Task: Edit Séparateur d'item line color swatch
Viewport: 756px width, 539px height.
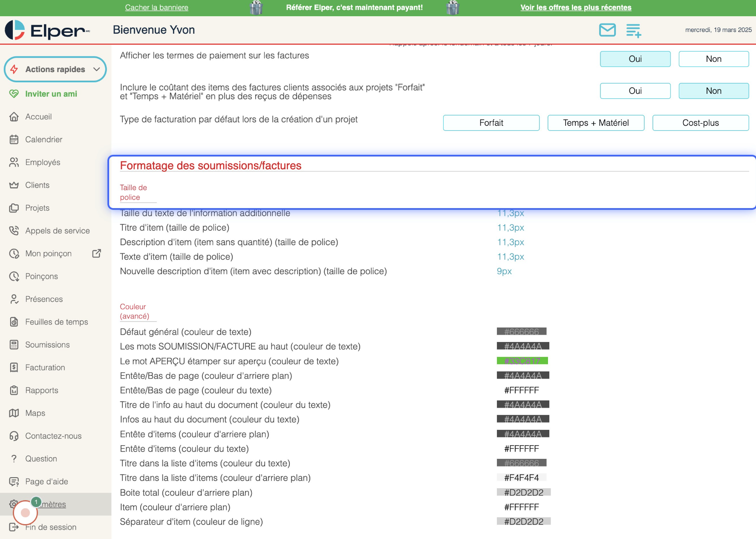Action: [x=524, y=522]
